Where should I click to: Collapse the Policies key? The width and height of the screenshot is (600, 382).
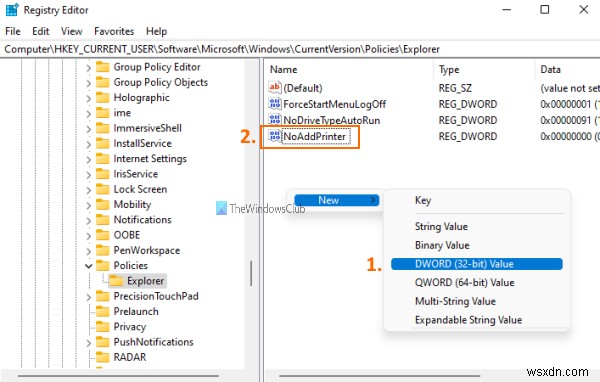pos(88,266)
